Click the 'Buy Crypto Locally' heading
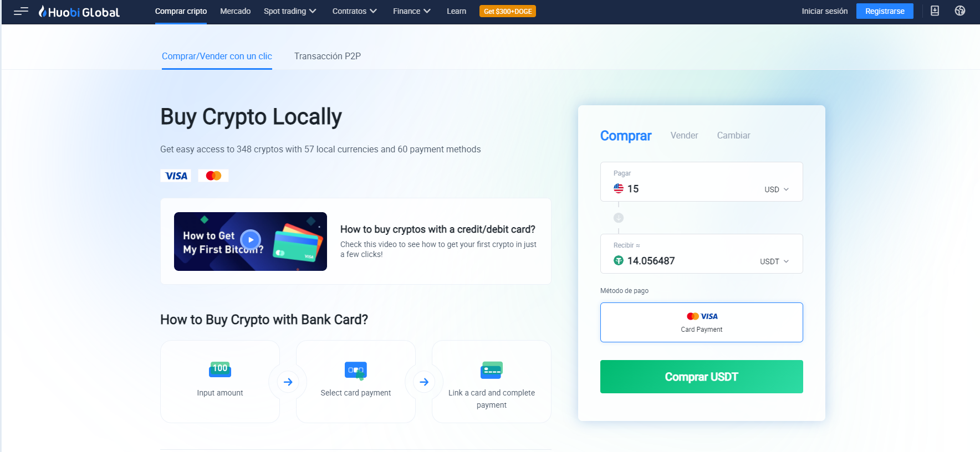The width and height of the screenshot is (980, 452). (251, 117)
